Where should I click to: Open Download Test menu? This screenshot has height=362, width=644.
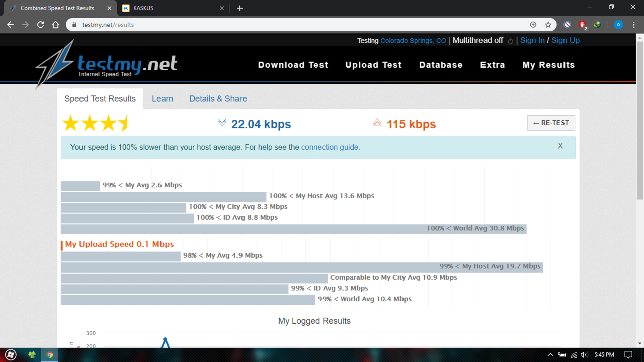point(293,65)
